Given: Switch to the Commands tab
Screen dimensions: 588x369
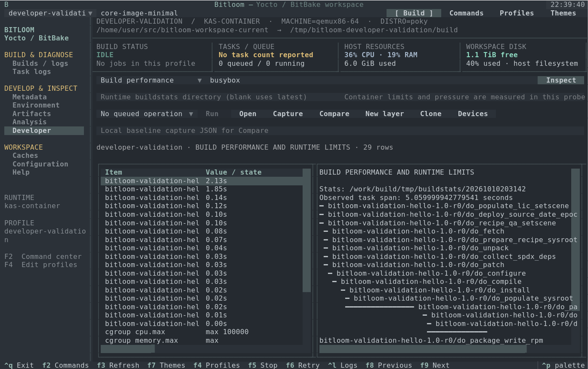Looking at the screenshot, I should [x=466, y=13].
